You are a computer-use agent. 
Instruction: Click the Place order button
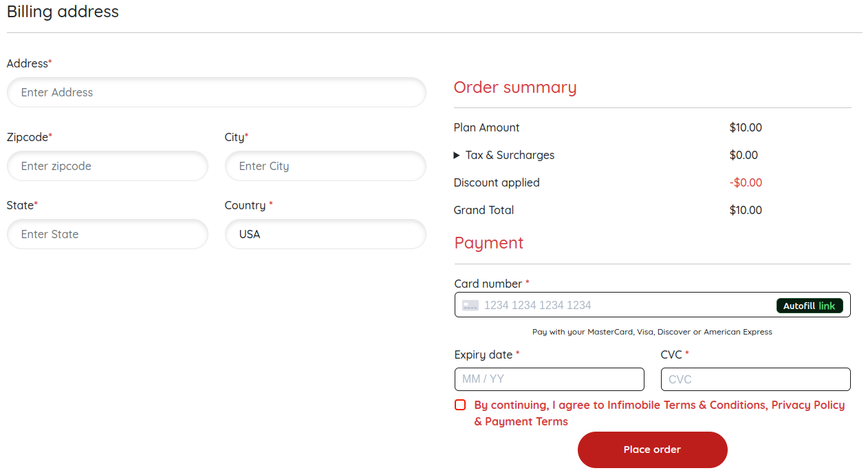[652, 450]
